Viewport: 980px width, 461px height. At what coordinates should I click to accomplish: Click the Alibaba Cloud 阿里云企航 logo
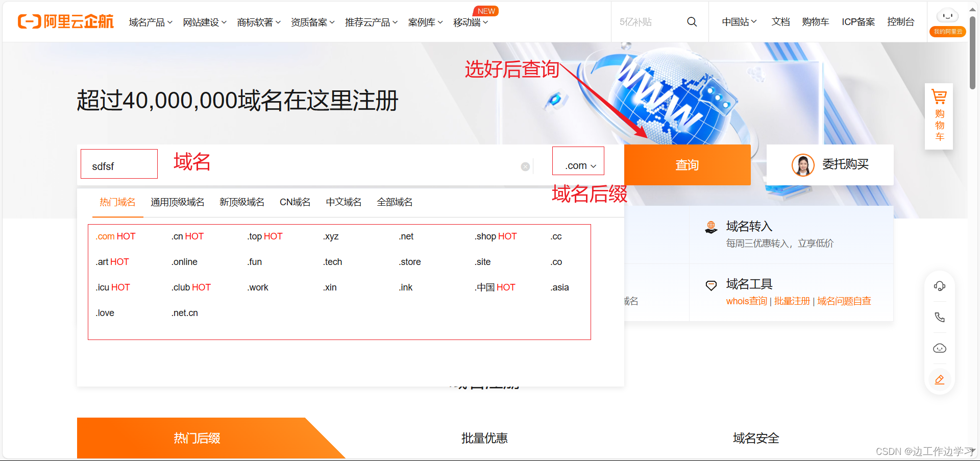[x=65, y=21]
